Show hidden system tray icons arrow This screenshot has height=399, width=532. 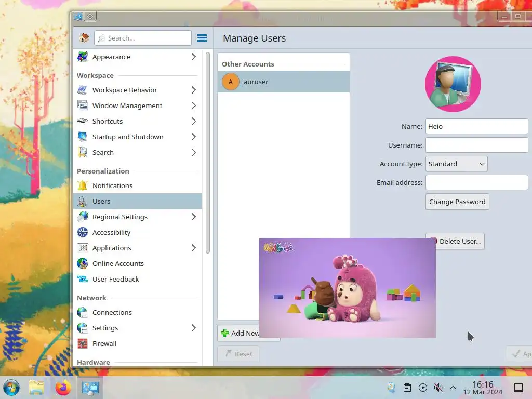click(x=453, y=388)
